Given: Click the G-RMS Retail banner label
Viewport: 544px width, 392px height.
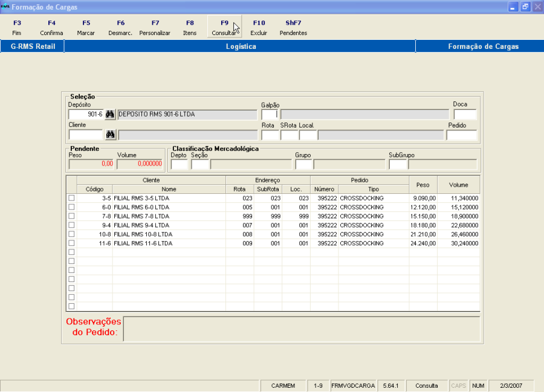Looking at the screenshot, I should point(33,47).
